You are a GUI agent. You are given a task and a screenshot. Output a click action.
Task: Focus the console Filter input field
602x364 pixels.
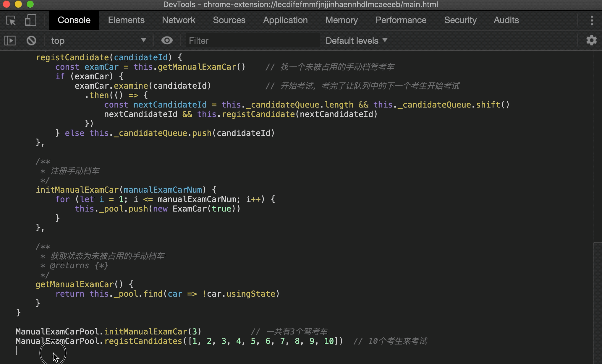pos(253,40)
